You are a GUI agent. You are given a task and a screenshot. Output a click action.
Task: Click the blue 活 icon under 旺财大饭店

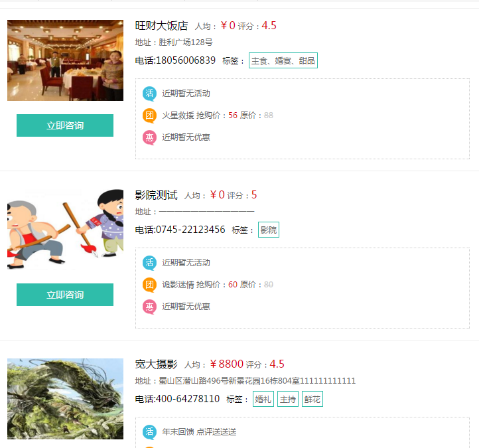pos(149,93)
